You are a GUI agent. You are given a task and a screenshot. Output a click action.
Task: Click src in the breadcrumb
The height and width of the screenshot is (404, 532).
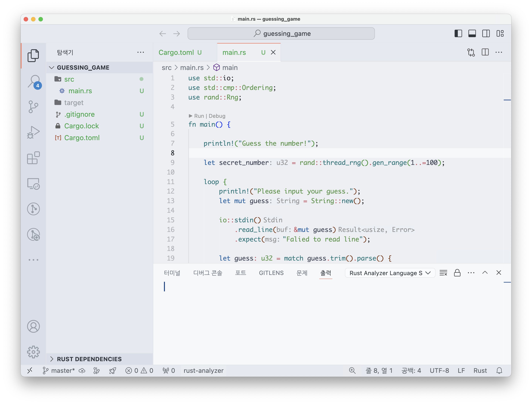point(167,68)
